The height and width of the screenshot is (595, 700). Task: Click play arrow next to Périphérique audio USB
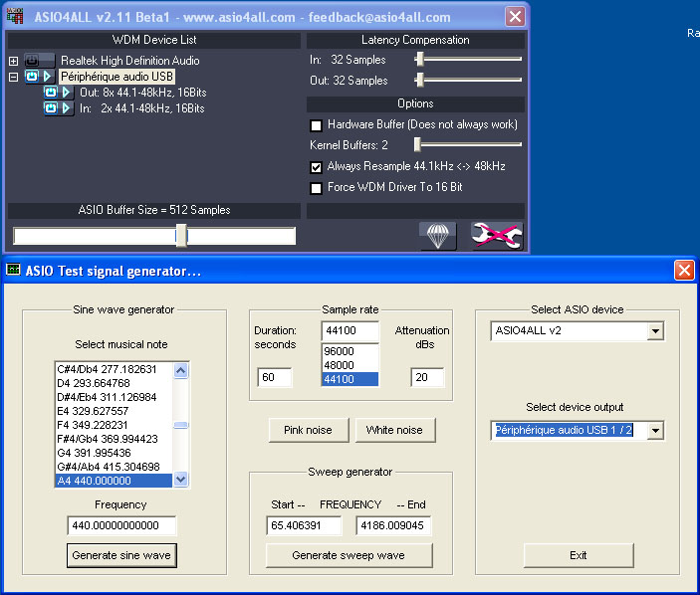click(x=48, y=77)
